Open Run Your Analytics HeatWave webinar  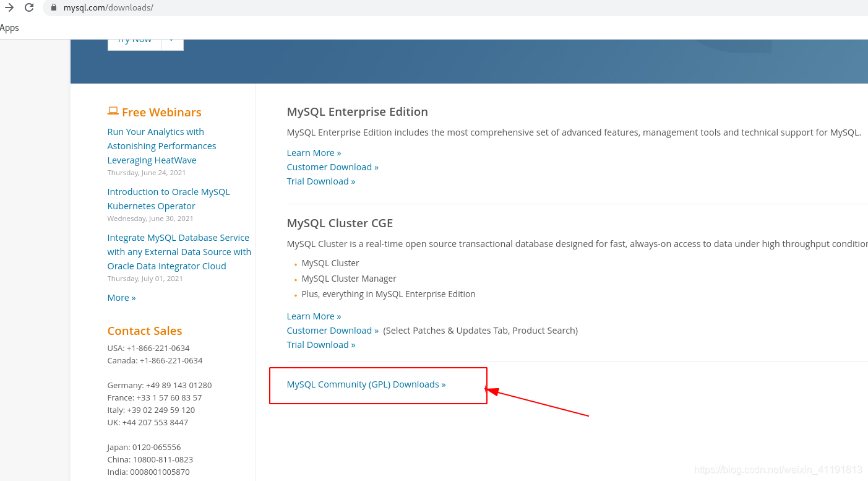coord(161,146)
